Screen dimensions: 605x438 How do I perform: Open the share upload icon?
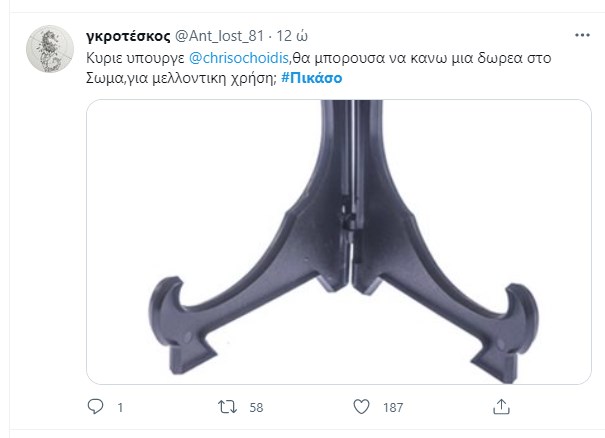pyautogui.click(x=501, y=407)
